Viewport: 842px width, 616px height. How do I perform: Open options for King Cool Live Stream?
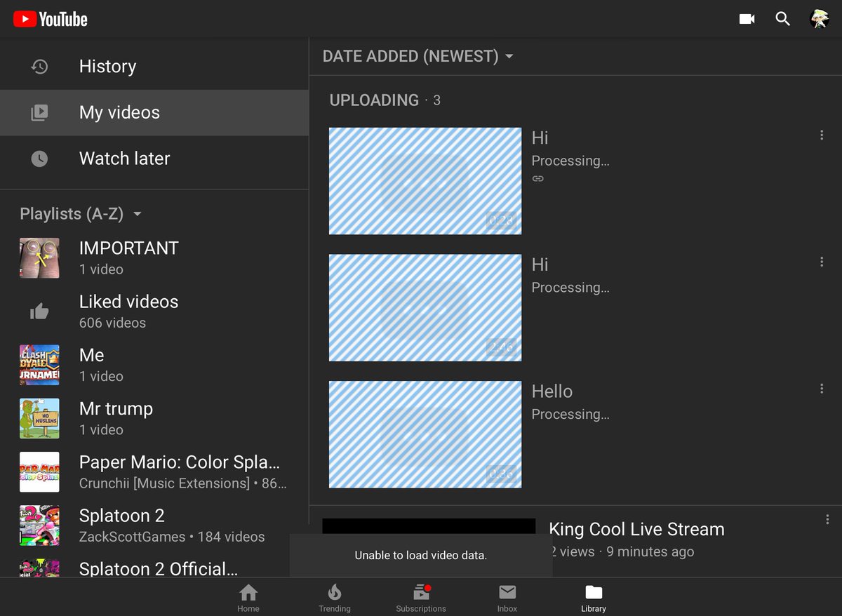click(827, 520)
